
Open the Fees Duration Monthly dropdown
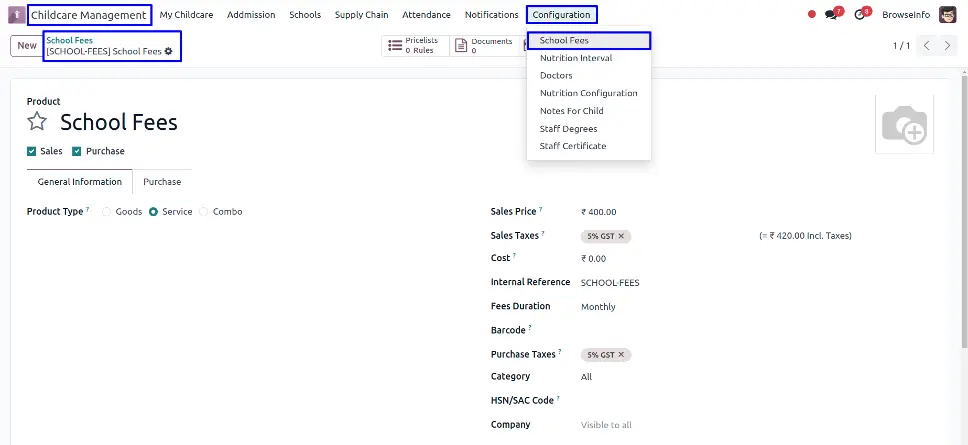pyautogui.click(x=660, y=307)
